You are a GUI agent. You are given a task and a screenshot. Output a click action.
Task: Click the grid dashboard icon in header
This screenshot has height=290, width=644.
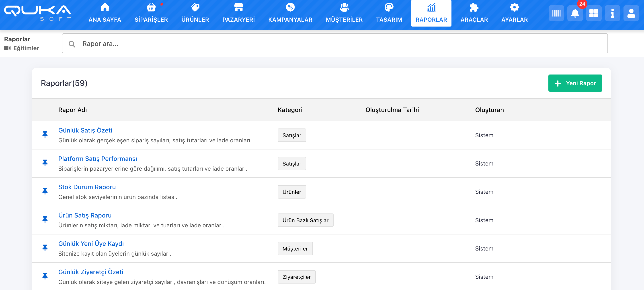pos(593,13)
